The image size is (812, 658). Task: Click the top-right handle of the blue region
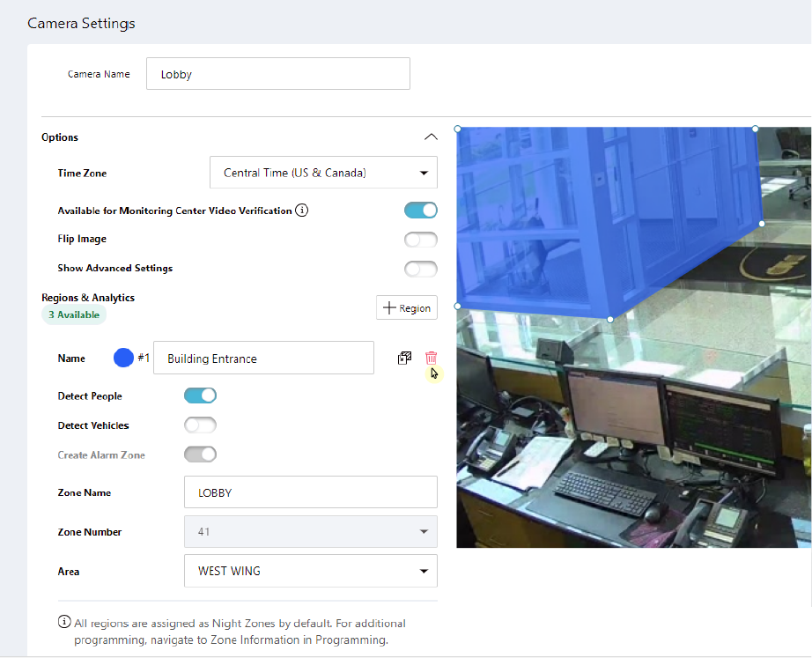[x=755, y=129]
